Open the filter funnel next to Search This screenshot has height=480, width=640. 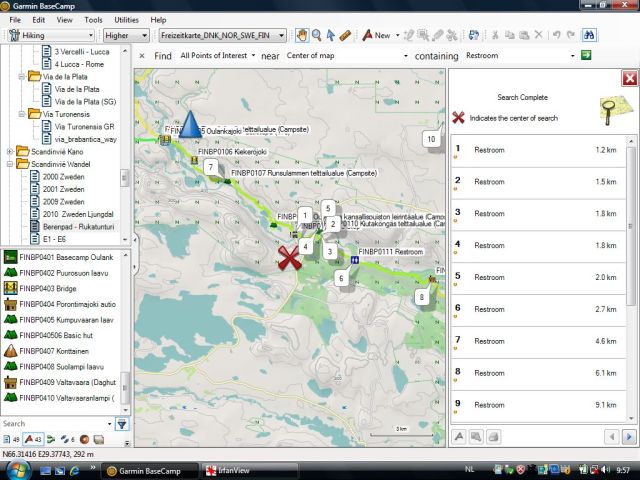(122, 423)
